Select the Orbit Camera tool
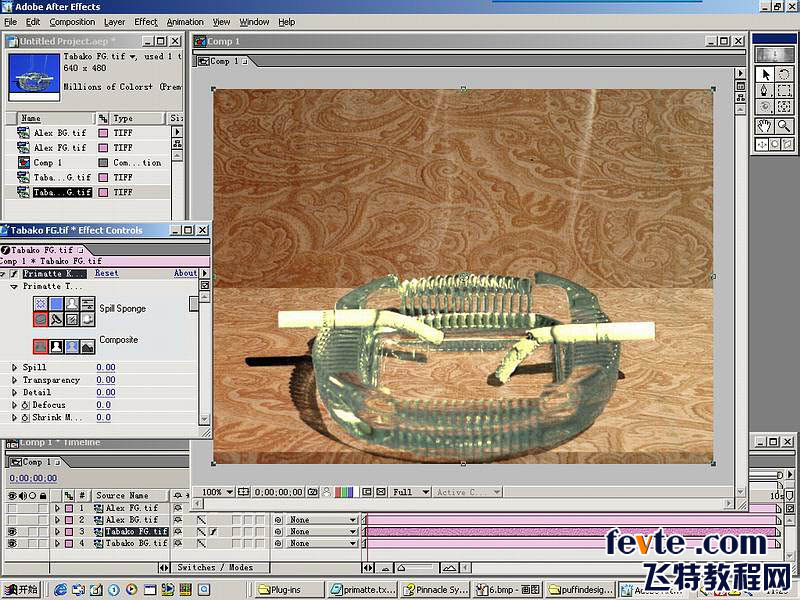The width and height of the screenshot is (800, 600). (765, 107)
